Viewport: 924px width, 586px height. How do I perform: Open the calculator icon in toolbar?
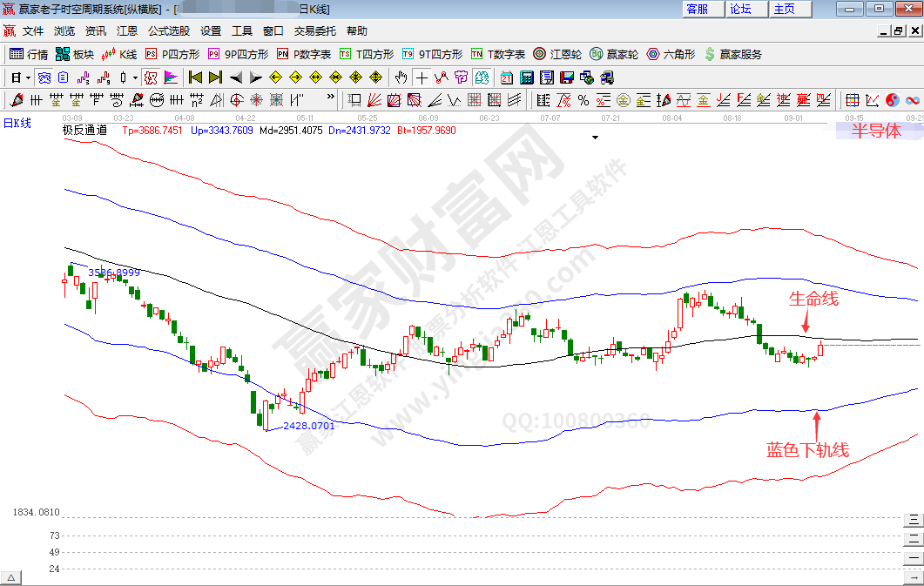(526, 77)
